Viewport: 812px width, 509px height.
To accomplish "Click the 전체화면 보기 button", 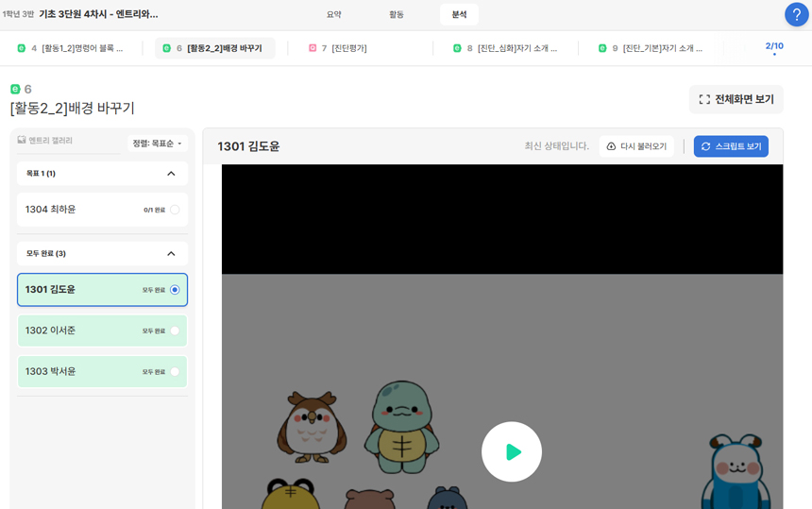I will point(736,99).
